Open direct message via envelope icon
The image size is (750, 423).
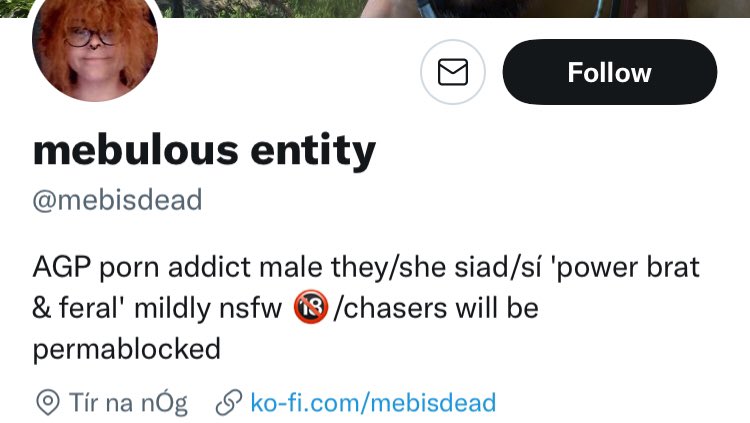click(x=452, y=72)
